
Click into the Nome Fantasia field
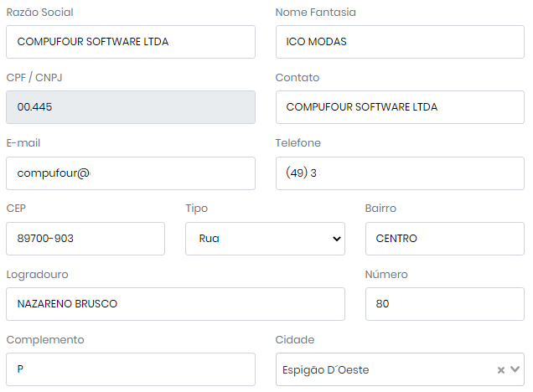point(399,42)
